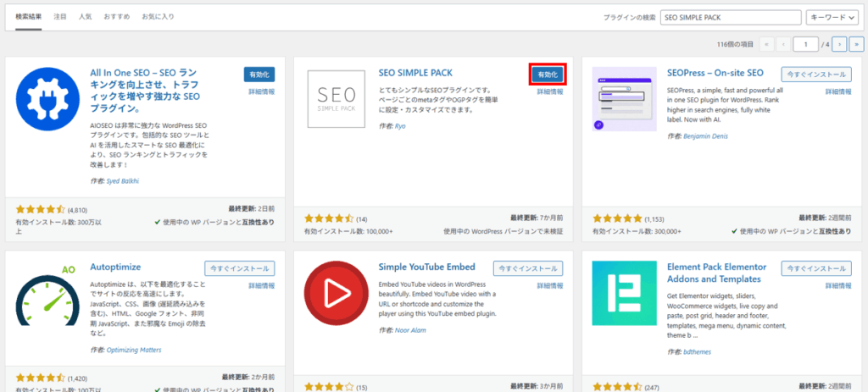Open the Autoptimize title link
868x392 pixels.
tap(115, 267)
